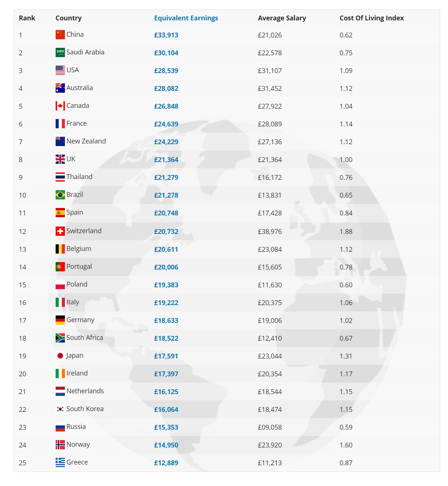
Task: Click the Country column header
Action: (x=69, y=18)
